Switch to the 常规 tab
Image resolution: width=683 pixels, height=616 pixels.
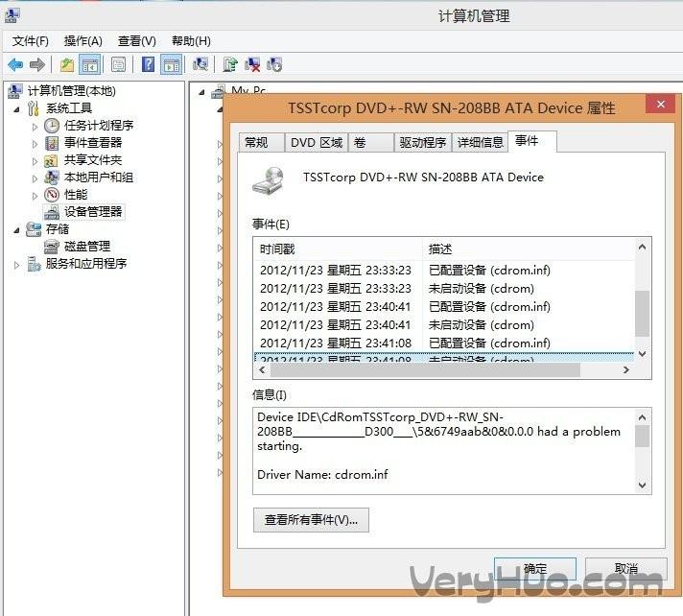261,142
